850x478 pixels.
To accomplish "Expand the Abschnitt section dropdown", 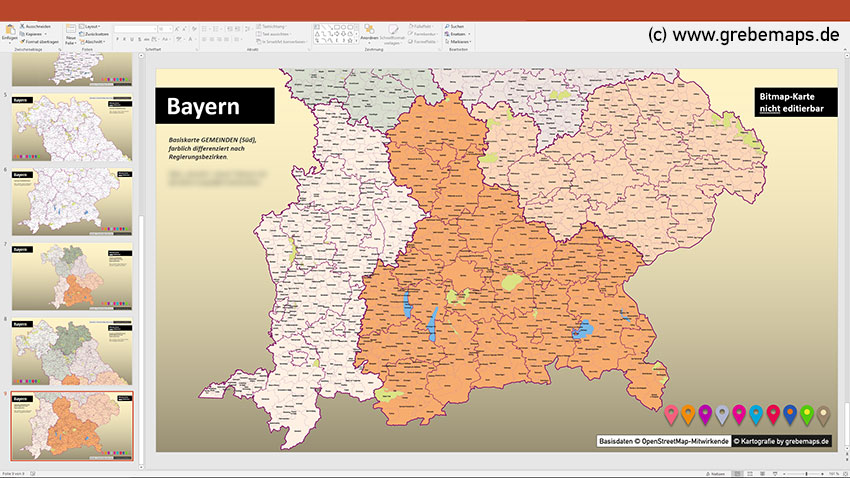I will (95, 41).
